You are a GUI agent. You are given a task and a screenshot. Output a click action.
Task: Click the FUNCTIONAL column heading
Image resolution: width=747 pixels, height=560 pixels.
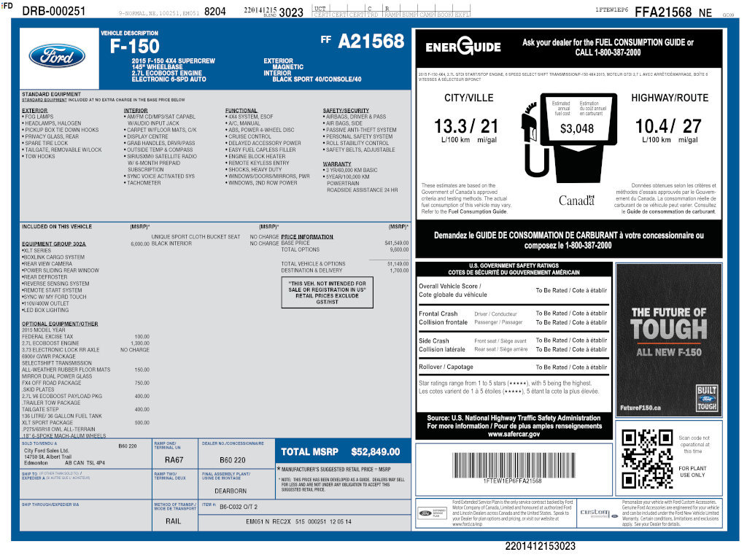click(241, 111)
